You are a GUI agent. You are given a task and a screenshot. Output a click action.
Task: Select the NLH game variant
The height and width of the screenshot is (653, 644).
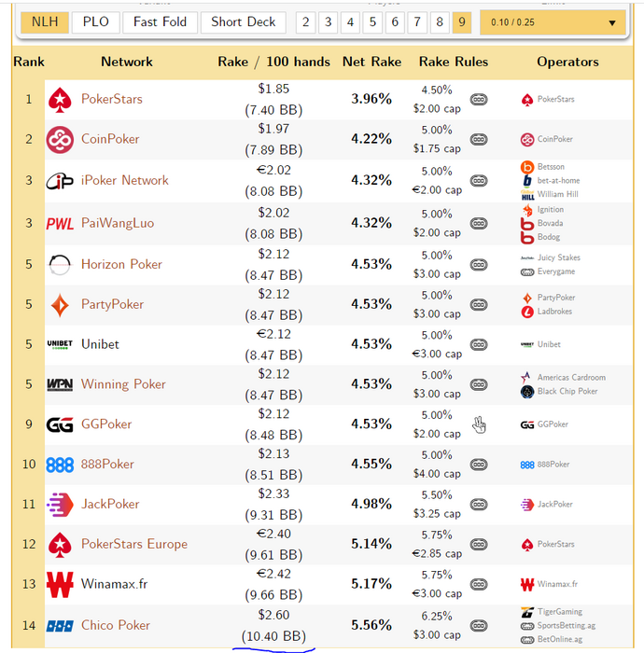45,22
